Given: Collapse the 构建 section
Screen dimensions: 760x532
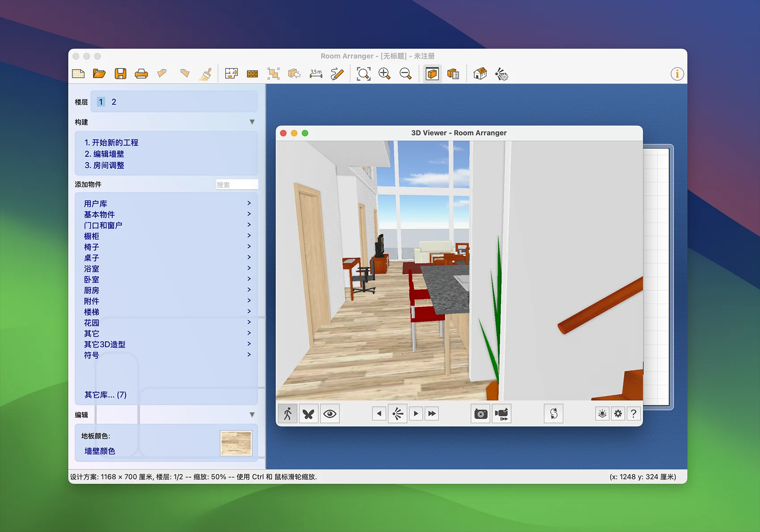Looking at the screenshot, I should coord(252,122).
